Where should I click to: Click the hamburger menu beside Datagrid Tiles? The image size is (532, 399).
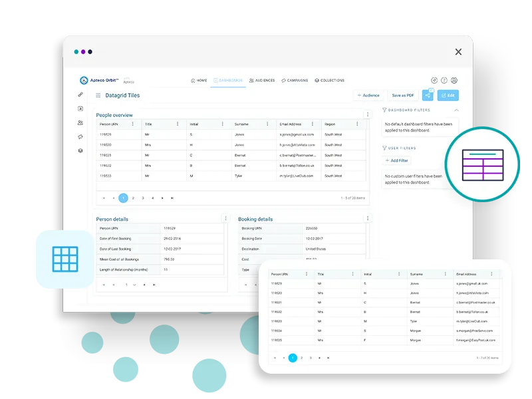[x=98, y=95]
